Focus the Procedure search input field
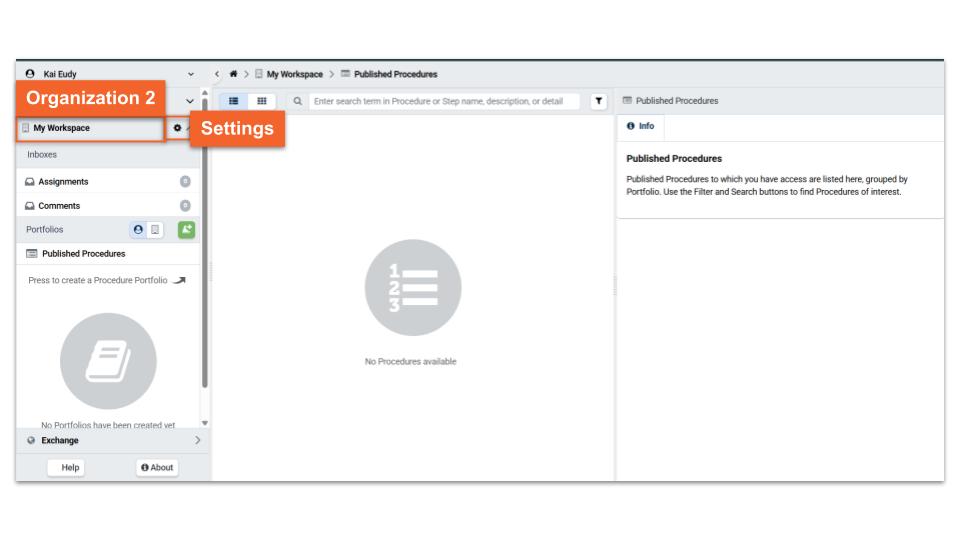The image size is (960, 540). tap(444, 101)
